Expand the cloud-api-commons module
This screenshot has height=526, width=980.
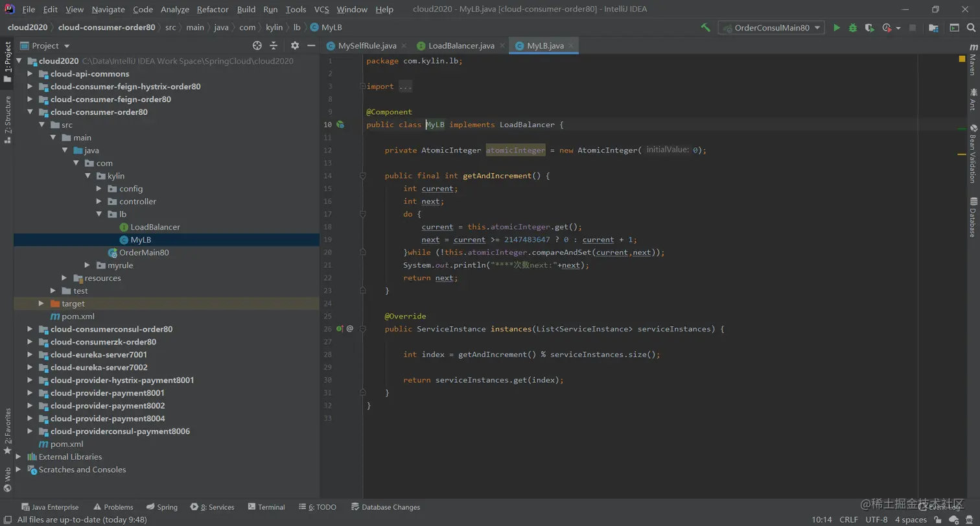point(30,74)
